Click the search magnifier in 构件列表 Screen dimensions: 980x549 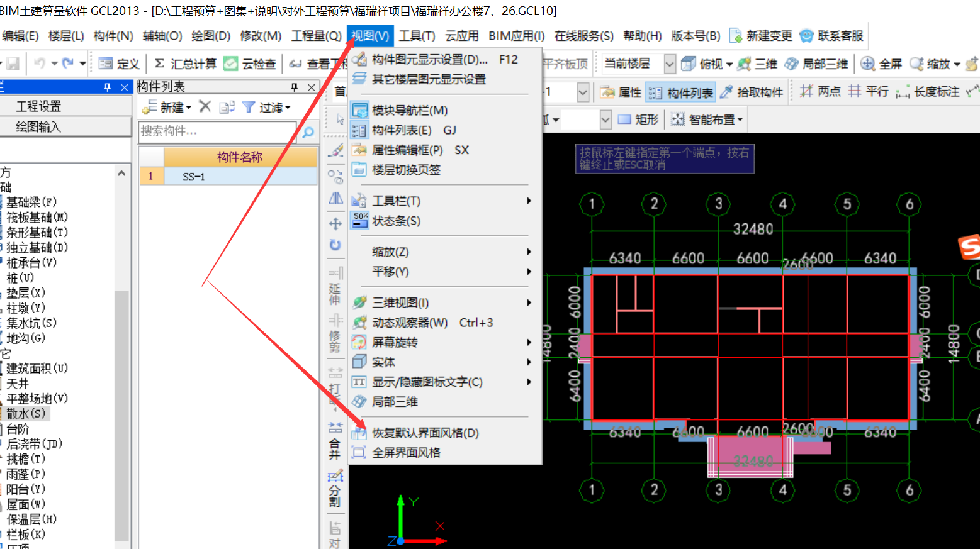(x=308, y=132)
